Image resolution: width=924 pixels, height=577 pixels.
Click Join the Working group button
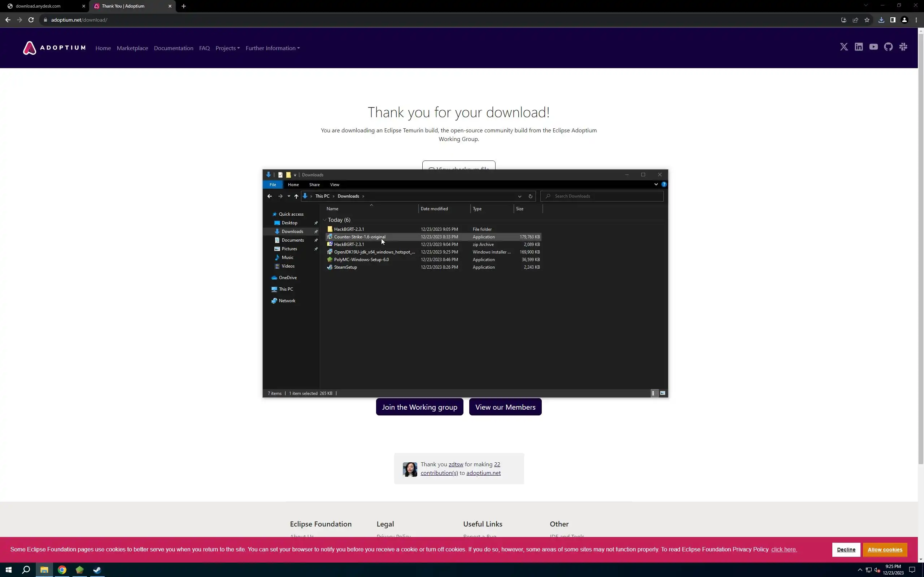click(419, 407)
